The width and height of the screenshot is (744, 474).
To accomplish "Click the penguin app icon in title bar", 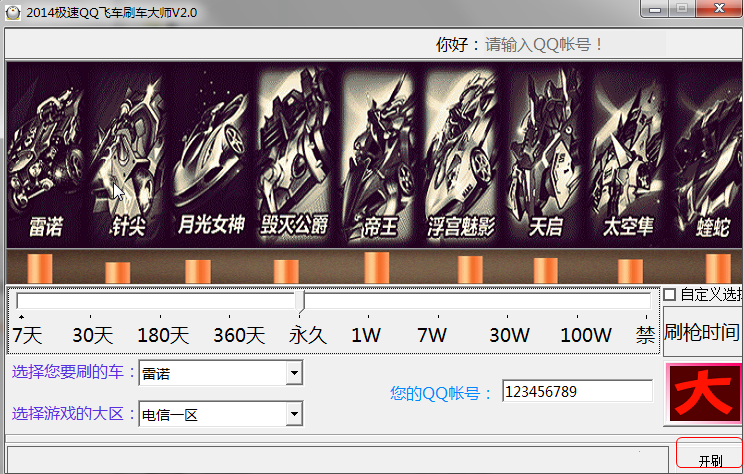I will [13, 12].
